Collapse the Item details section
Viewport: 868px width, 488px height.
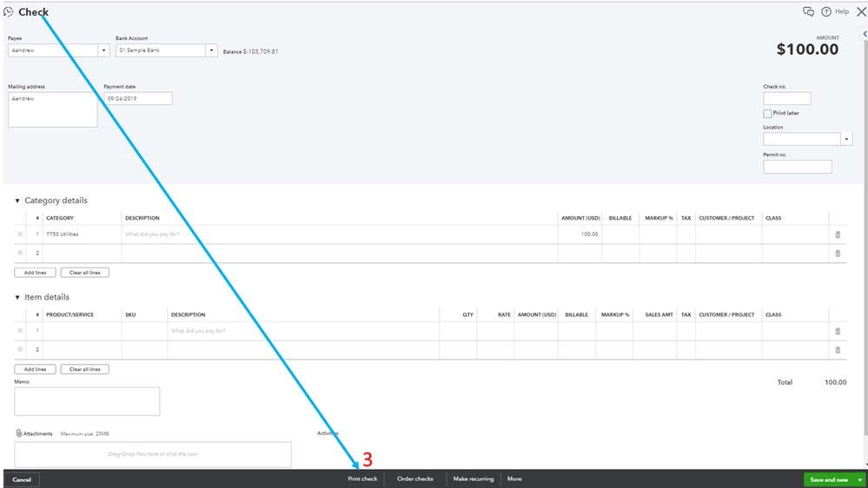pos(17,298)
